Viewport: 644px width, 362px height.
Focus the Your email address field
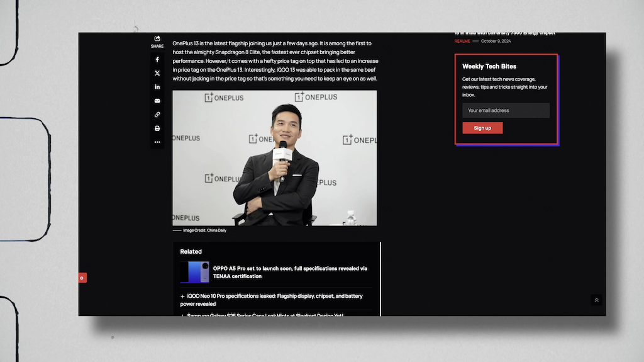click(x=506, y=110)
